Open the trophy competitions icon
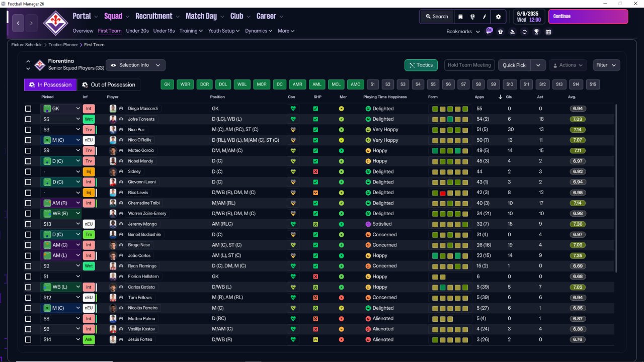This screenshot has height=362, width=644. tap(536, 32)
